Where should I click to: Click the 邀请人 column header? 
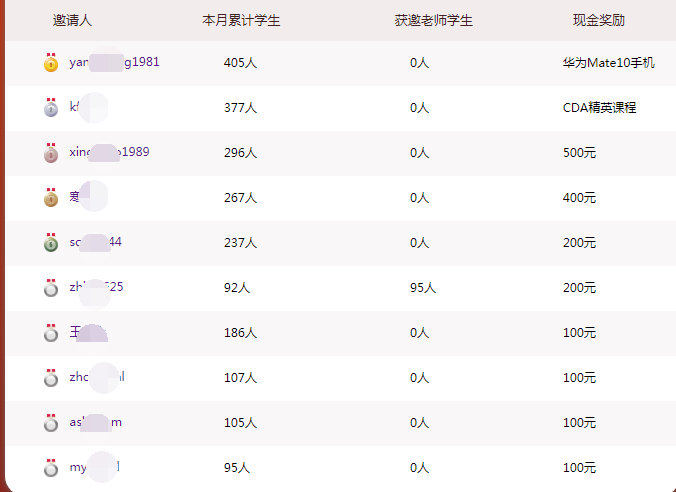pos(72,20)
